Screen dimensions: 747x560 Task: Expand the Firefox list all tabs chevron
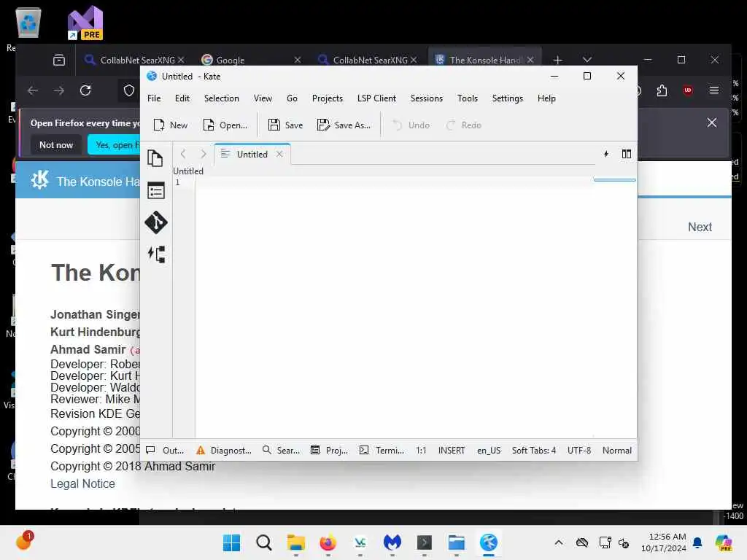pos(587,60)
